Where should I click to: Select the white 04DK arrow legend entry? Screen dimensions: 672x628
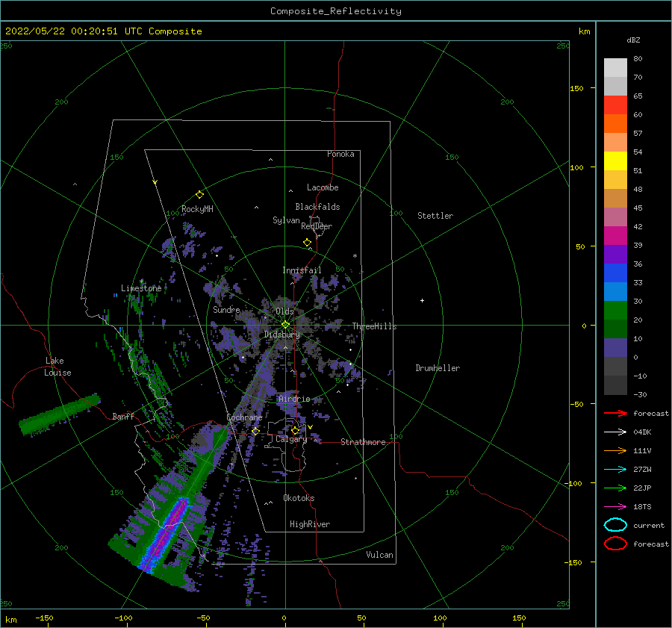[x=615, y=432]
